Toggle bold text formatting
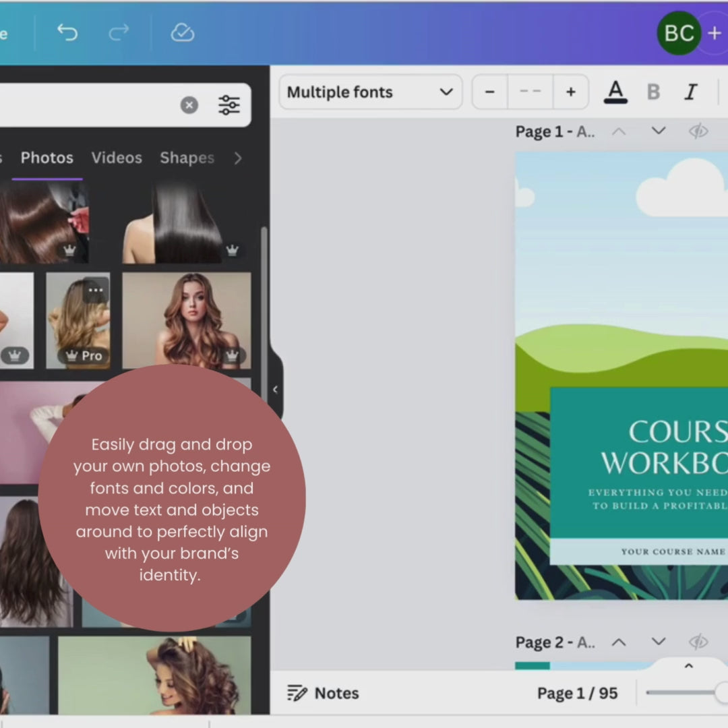The height and width of the screenshot is (728, 728). point(653,92)
